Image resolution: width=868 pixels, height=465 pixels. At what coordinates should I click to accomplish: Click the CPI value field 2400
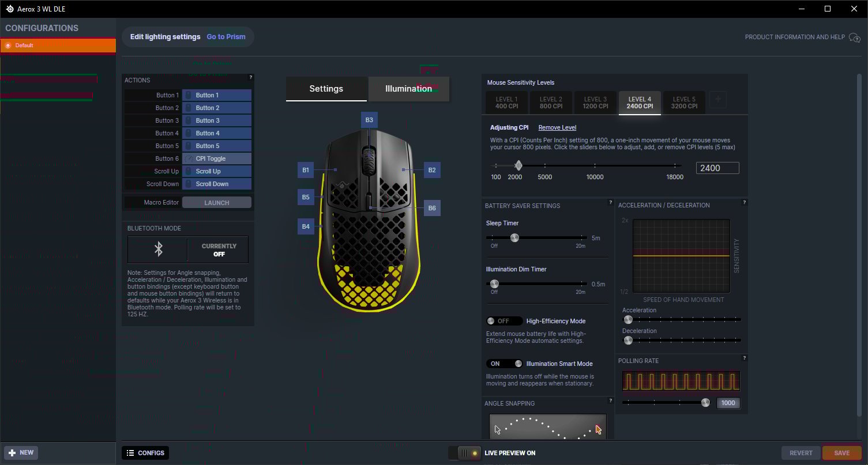point(717,168)
